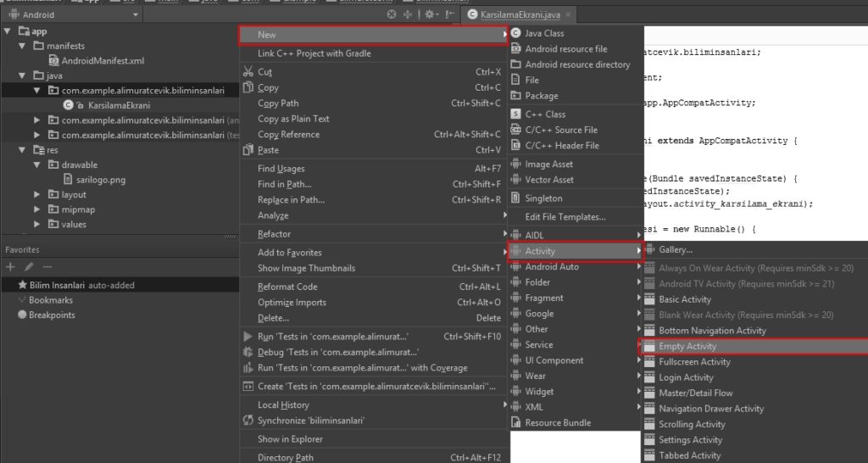868x463 pixels.
Task: Click the sarilogo.png file icon
Action: 68,180
